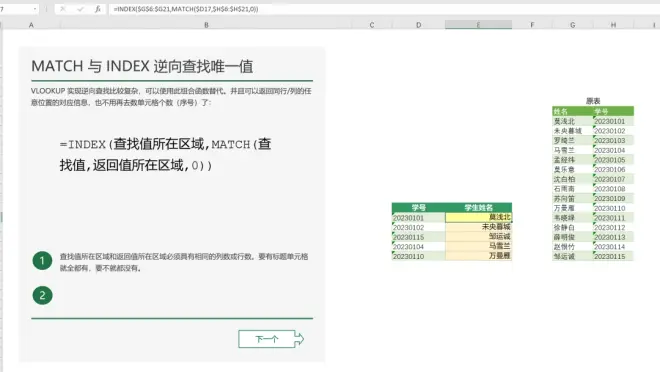660x372 pixels.
Task: Click inside the formula bar text
Action: click(186, 9)
